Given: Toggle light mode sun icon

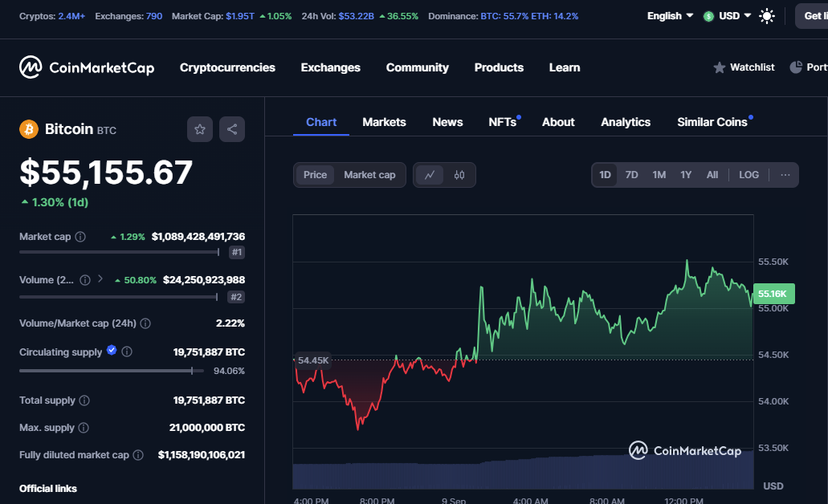Looking at the screenshot, I should click(767, 16).
